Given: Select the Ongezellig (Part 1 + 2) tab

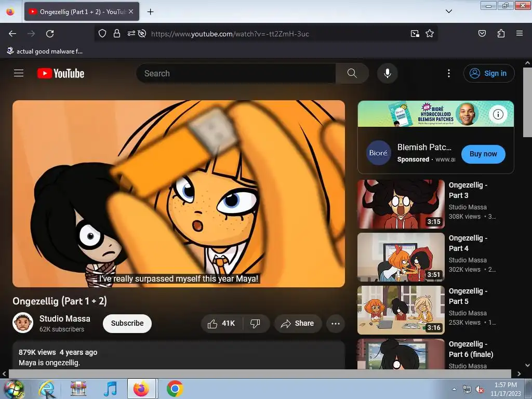Looking at the screenshot, I should point(82,11).
